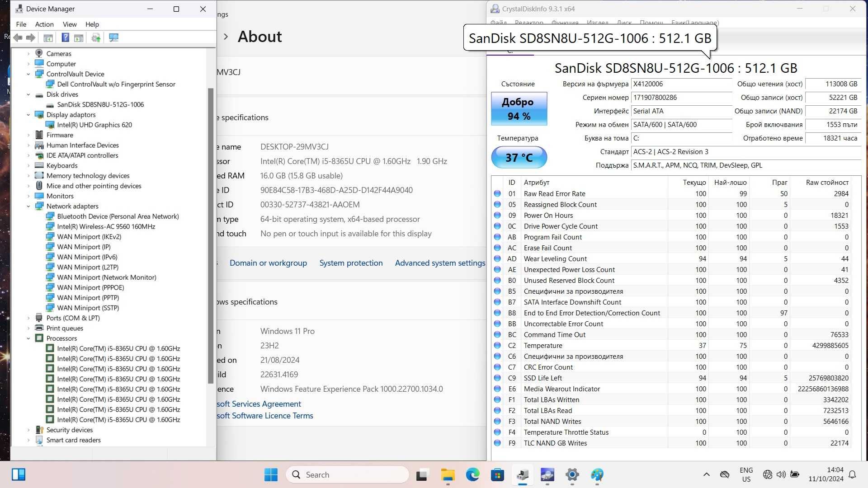Image resolution: width=868 pixels, height=488 pixels.
Task: Click the volume speaker icon in system tray
Action: tap(781, 474)
